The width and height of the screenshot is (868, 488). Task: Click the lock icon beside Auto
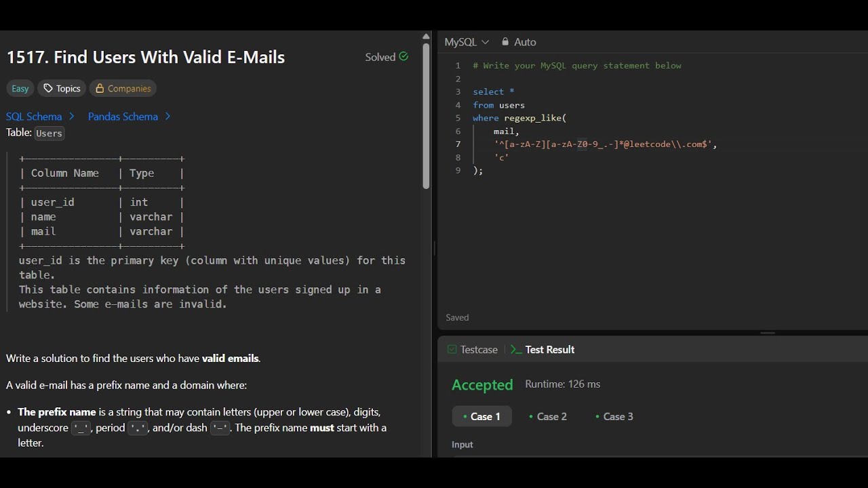[505, 42]
